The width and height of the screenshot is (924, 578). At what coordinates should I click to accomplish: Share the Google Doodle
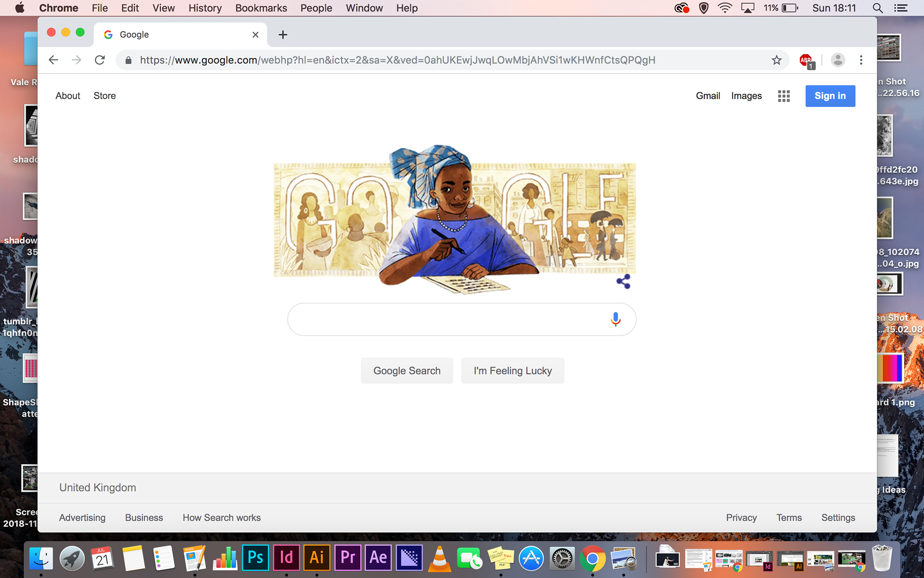623,281
